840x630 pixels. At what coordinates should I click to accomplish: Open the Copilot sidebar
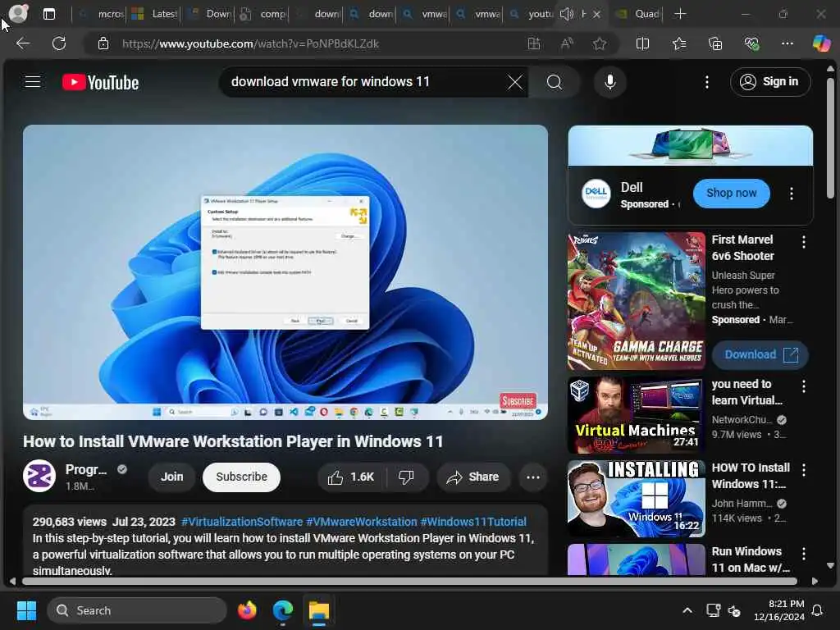821,43
